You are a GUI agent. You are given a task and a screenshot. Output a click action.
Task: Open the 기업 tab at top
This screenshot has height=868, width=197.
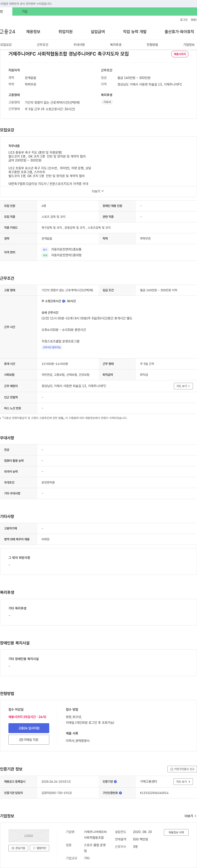(25, 12)
